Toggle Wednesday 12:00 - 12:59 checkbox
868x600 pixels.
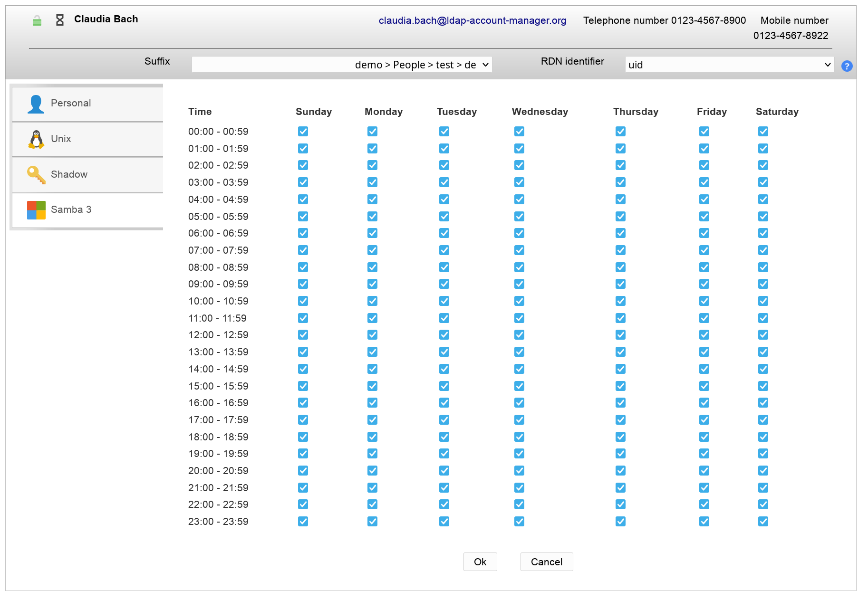click(x=519, y=335)
